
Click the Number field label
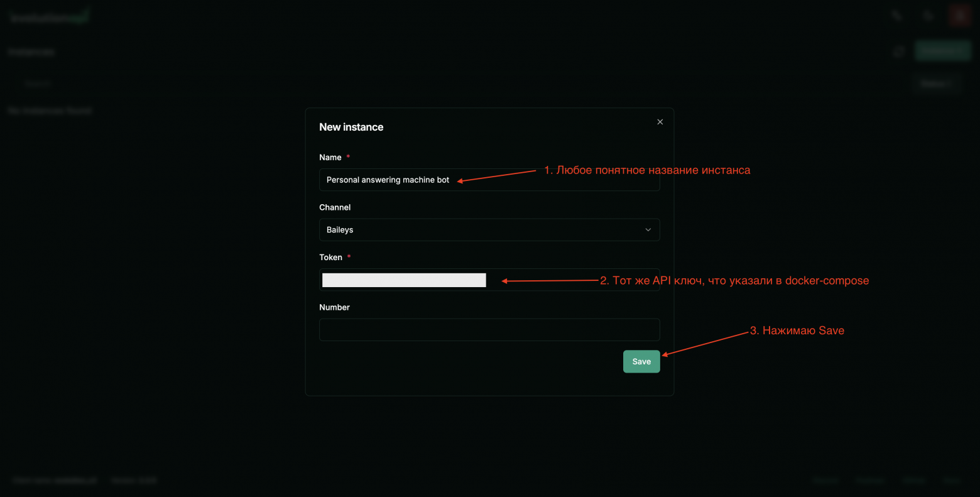[334, 307]
